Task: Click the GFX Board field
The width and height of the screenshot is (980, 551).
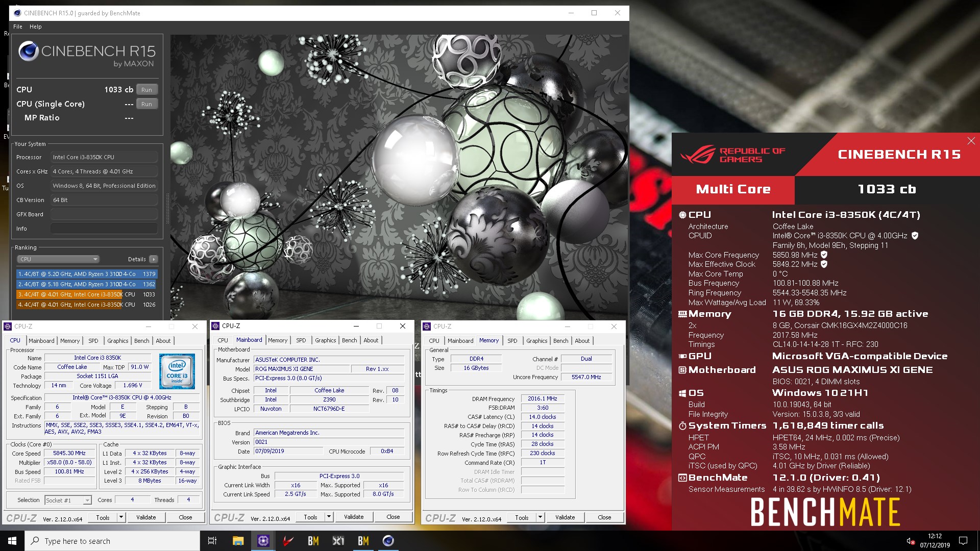Action: point(104,214)
